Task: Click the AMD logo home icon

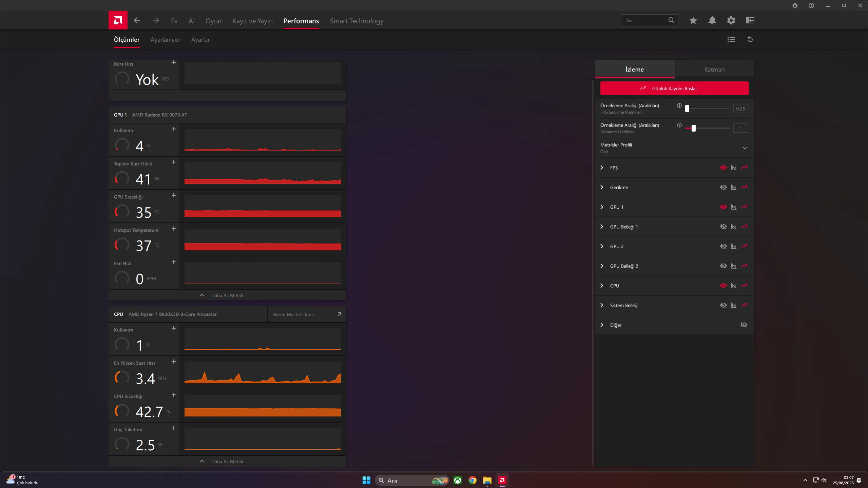Action: point(118,20)
